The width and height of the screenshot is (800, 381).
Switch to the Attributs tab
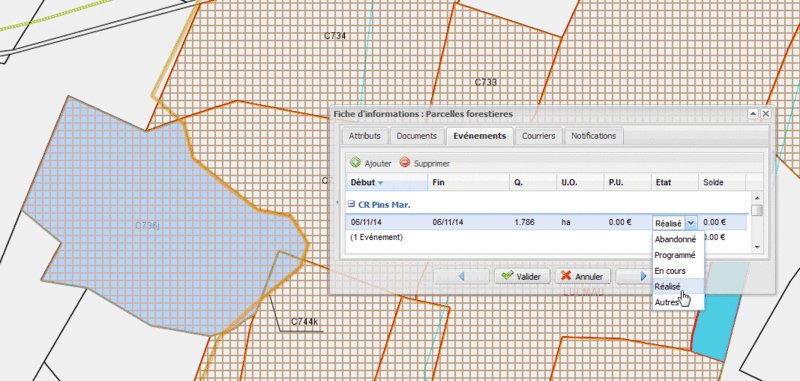pos(365,136)
